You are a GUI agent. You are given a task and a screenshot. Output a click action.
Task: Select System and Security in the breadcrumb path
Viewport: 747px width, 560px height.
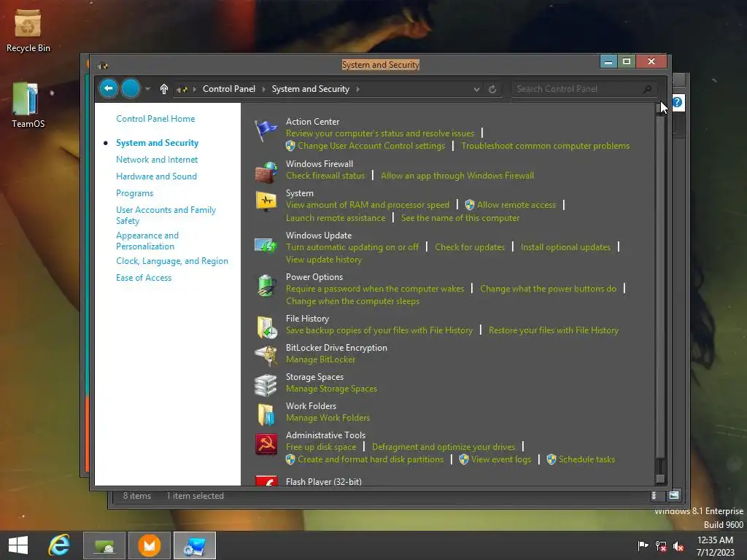(x=311, y=89)
